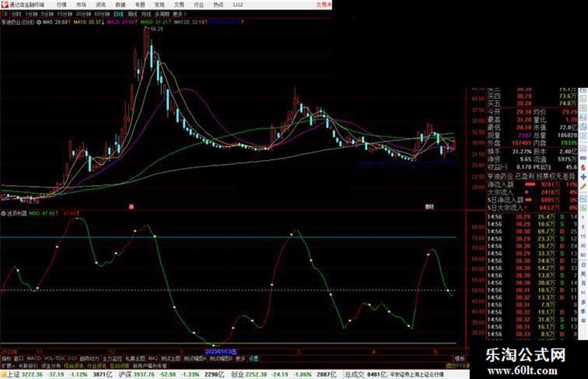588x379 pixels.
Task: Switch indicator to CCI
Action: tap(72, 358)
